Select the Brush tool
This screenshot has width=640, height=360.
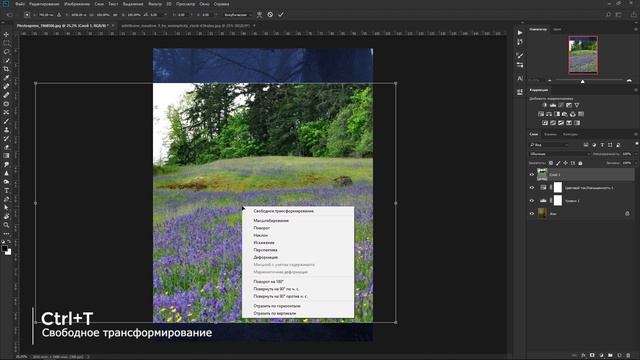6,121
